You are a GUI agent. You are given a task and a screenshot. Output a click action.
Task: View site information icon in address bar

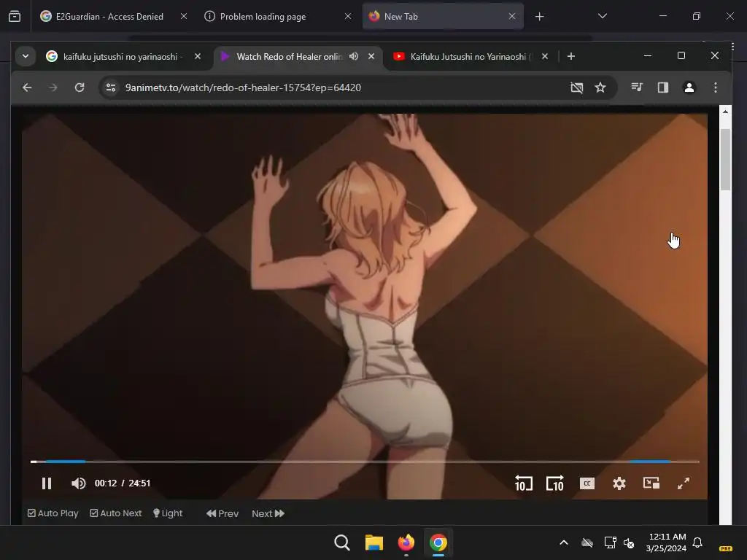point(111,87)
